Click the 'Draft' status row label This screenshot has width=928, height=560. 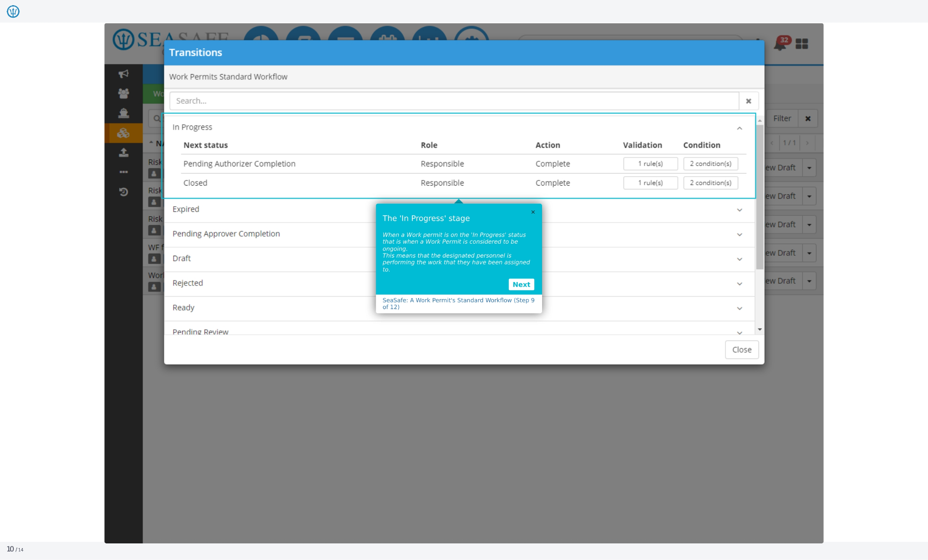(182, 259)
